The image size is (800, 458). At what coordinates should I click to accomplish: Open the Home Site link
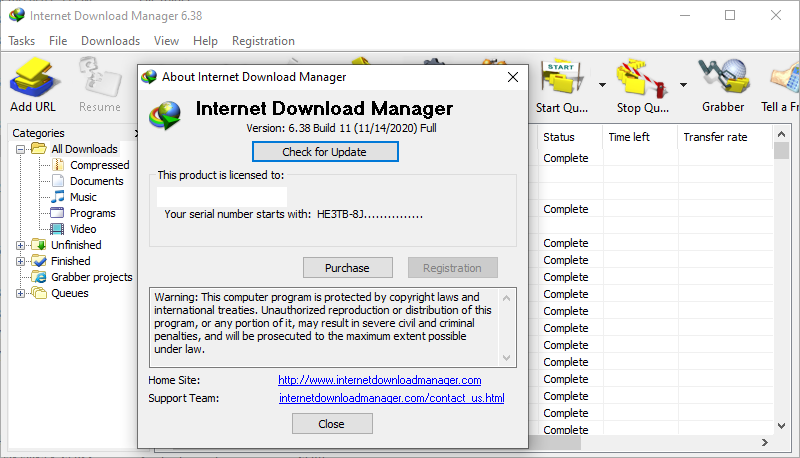coord(380,380)
